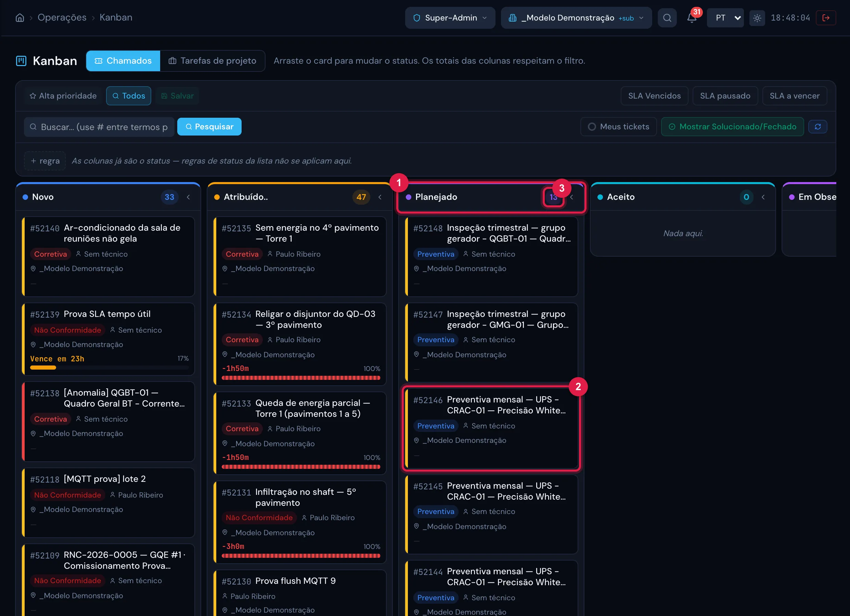Go to home via house icon
850x616 pixels.
coord(20,17)
